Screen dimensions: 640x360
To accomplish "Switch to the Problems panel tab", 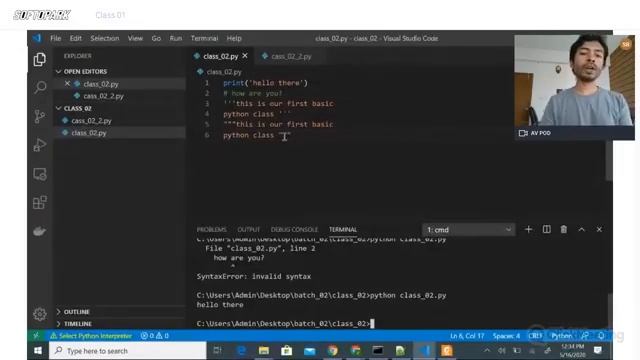I will 211,229.
